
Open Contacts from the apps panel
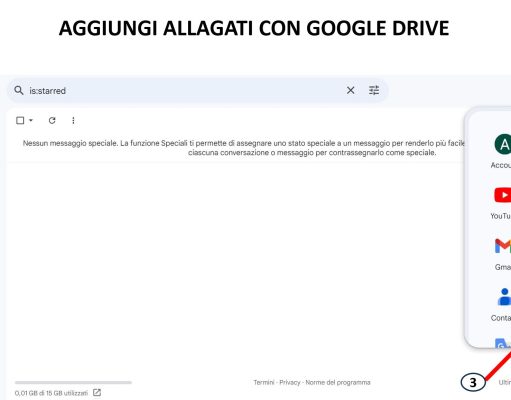click(504, 297)
